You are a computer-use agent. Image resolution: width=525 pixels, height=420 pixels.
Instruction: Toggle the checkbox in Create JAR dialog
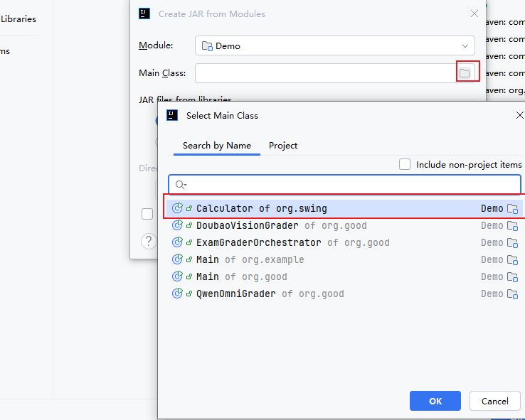[147, 214]
